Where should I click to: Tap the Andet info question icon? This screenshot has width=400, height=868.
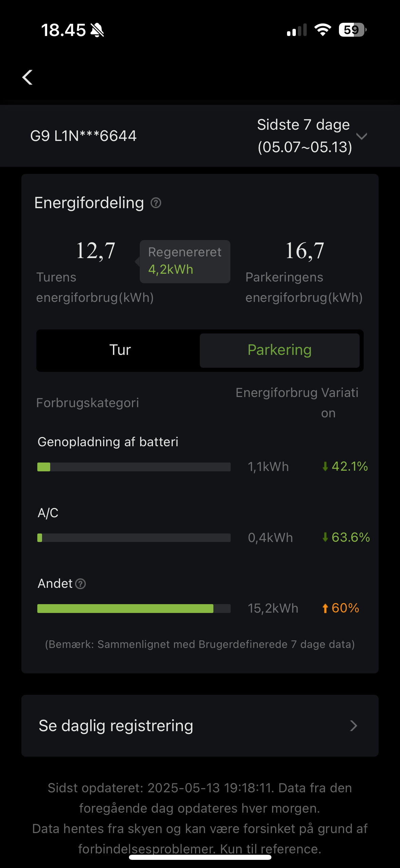(x=80, y=584)
